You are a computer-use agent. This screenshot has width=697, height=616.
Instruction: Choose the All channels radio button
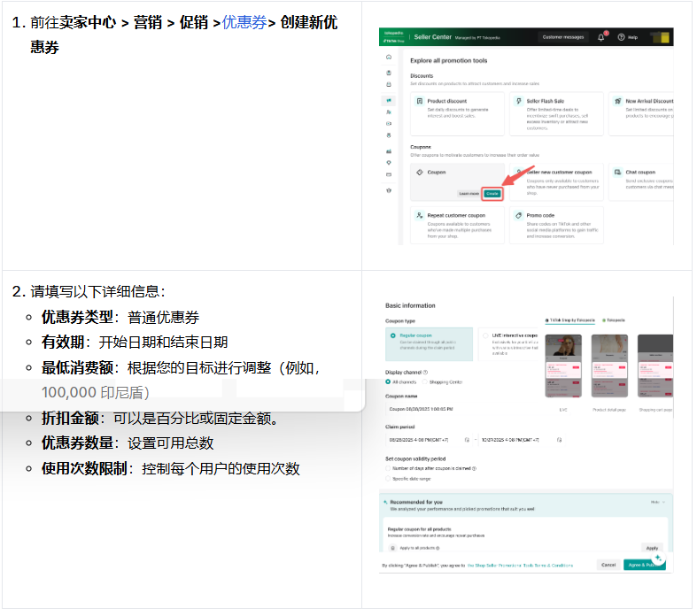click(389, 381)
